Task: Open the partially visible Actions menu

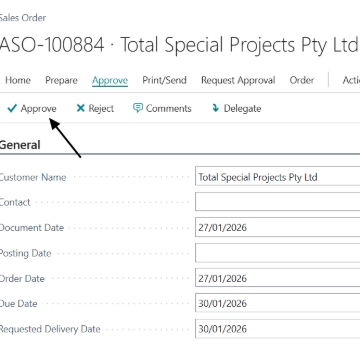Action: pos(351,80)
